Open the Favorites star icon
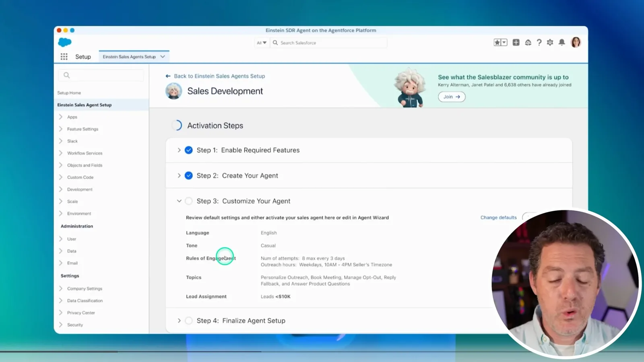Image resolution: width=644 pixels, height=362 pixels. click(x=497, y=42)
